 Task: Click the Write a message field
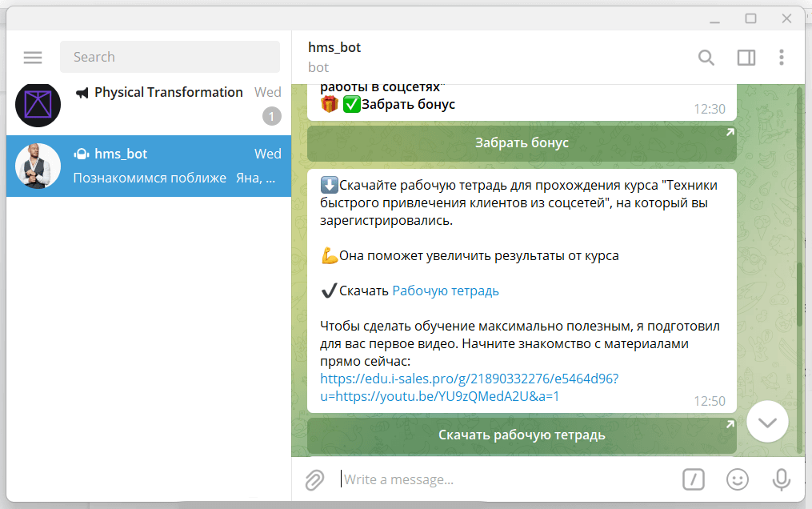pos(504,479)
